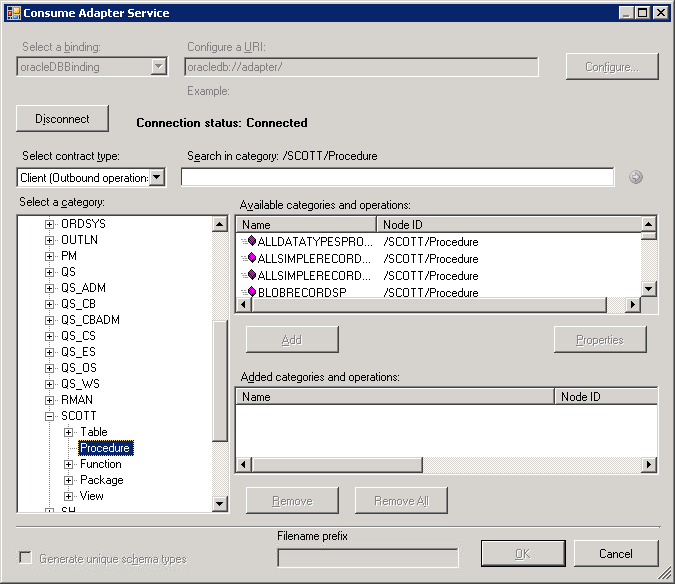Click the BLOBRECORDSP procedure icon
The height and width of the screenshot is (584, 675).
pos(252,292)
